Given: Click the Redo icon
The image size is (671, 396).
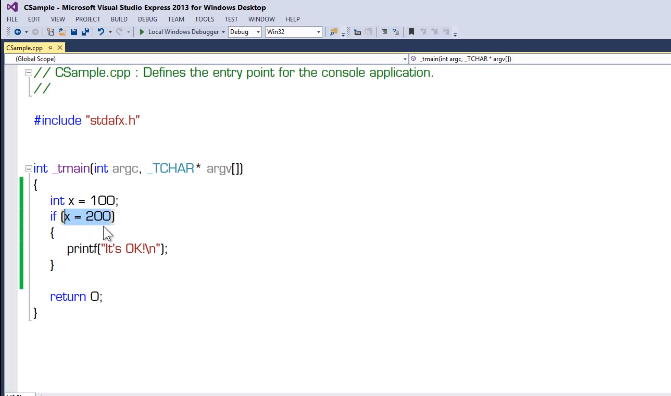Looking at the screenshot, I should coord(119,32).
